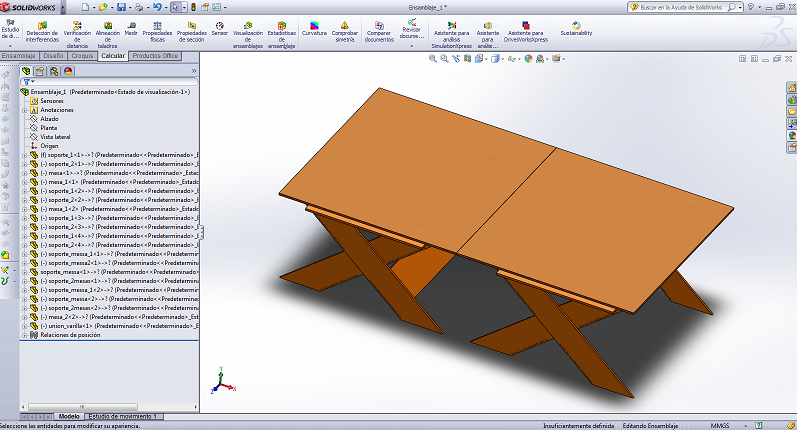Collapse feature tree panel with double chevron

point(193,71)
